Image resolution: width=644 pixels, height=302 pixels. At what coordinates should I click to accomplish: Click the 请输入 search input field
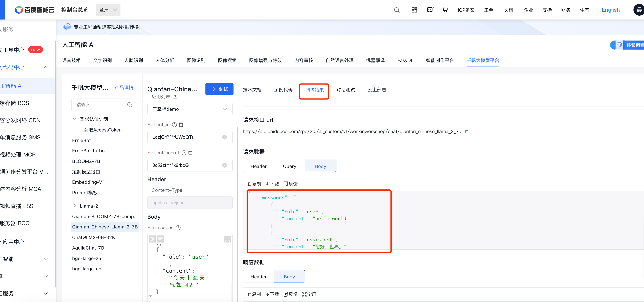pos(100,105)
